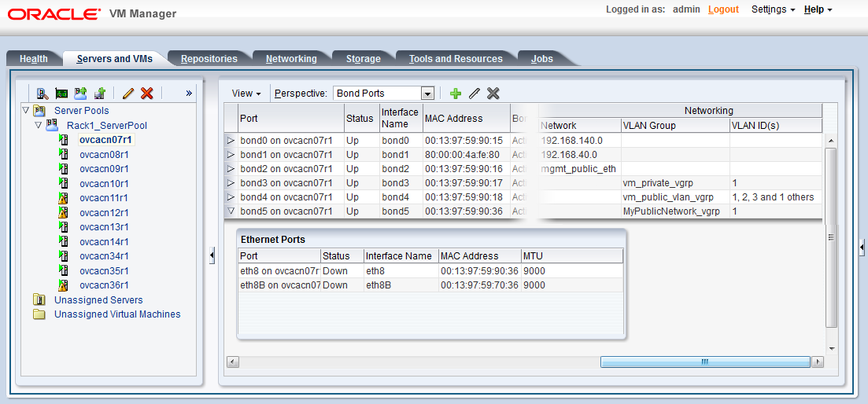Viewport: 868px width, 404px height.
Task: Click warning server icon beside ovcacn12r1
Action: click(63, 212)
